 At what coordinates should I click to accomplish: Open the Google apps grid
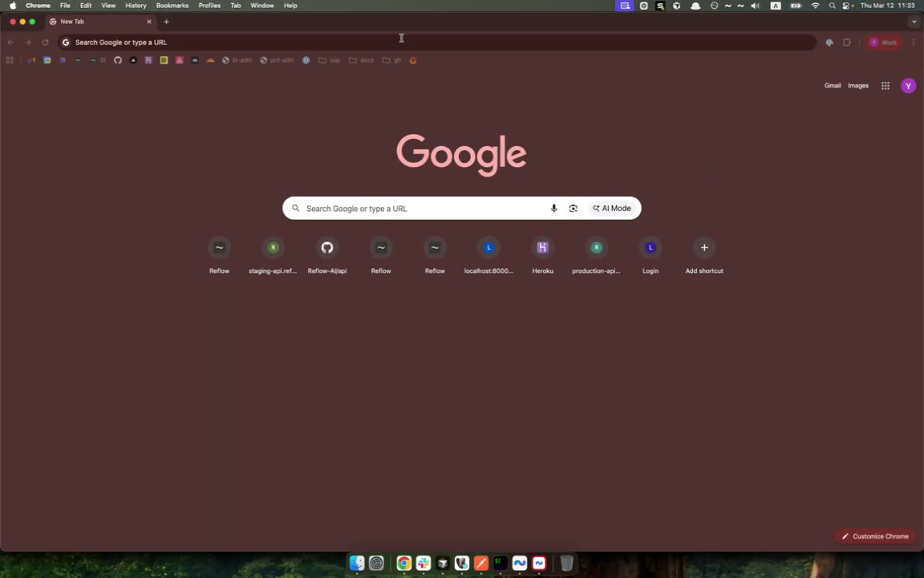(x=885, y=86)
